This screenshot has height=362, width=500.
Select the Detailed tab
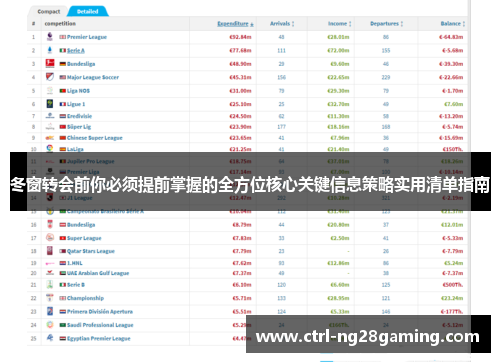click(87, 11)
